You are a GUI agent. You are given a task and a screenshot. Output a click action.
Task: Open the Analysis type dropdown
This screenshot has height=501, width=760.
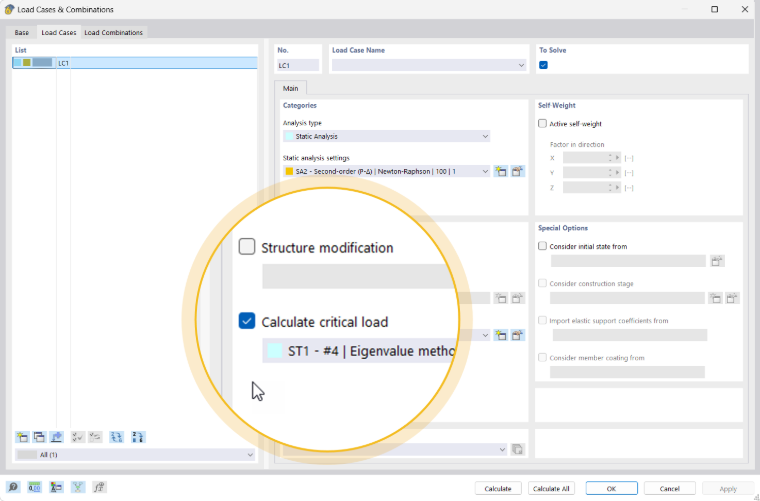[485, 136]
